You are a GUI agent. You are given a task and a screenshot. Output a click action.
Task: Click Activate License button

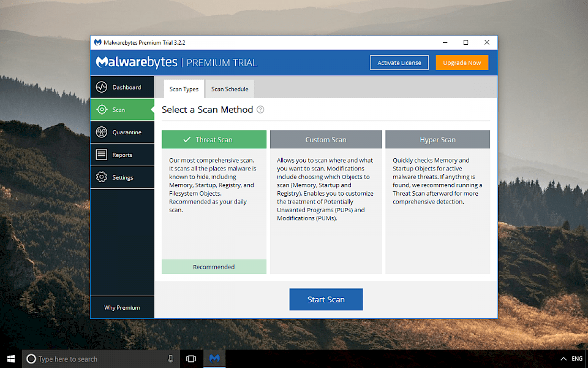pyautogui.click(x=399, y=63)
